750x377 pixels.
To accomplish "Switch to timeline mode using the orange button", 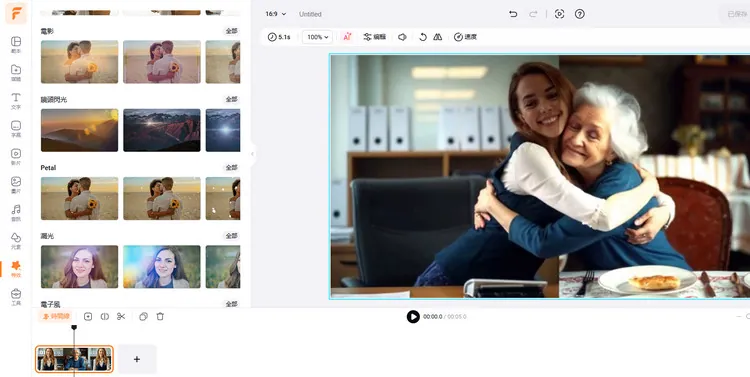I will 56,316.
